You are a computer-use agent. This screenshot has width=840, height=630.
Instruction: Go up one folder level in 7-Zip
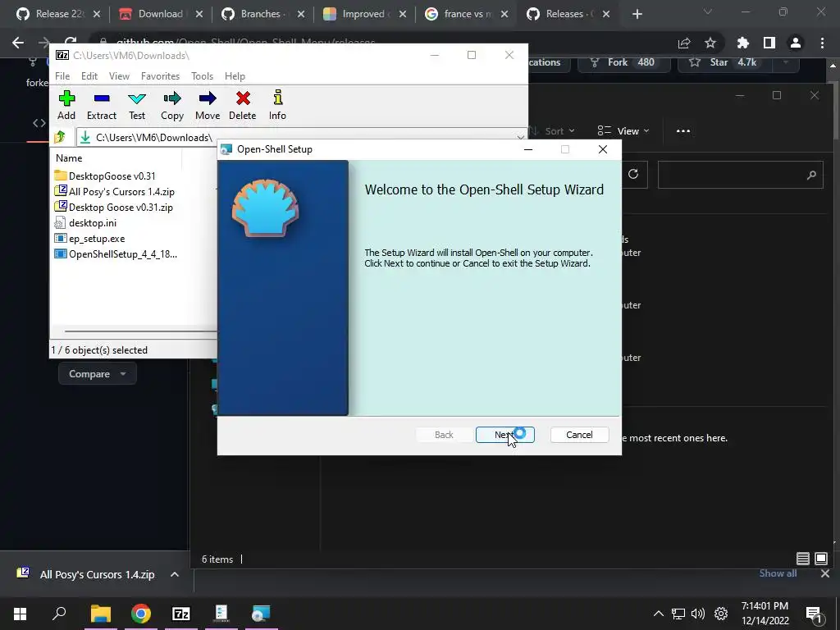[59, 137]
